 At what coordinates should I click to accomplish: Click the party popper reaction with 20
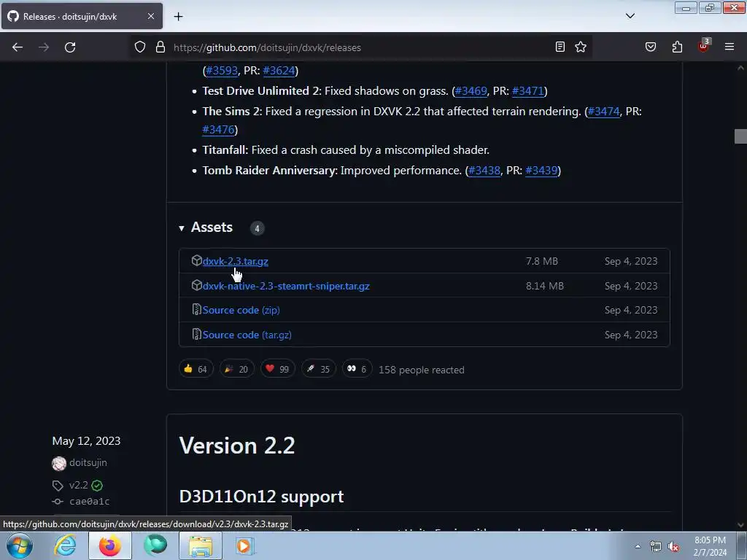(237, 369)
